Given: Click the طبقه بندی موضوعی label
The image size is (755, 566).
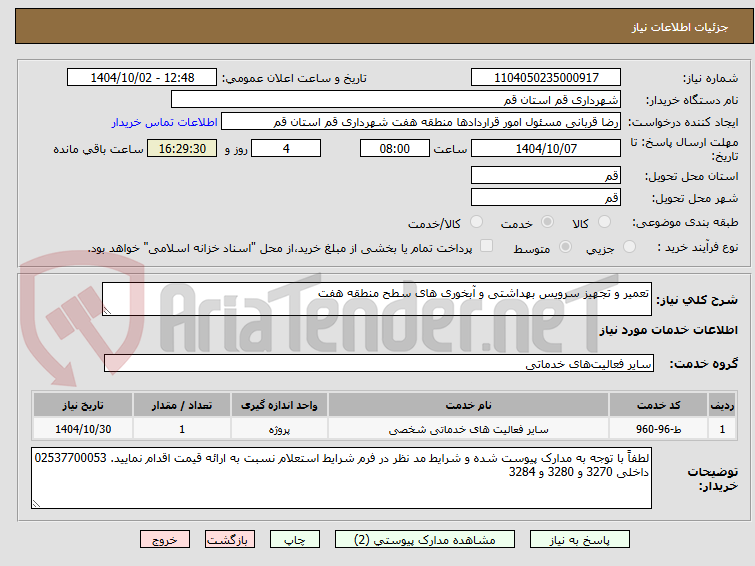Looking at the screenshot, I should pyautogui.click(x=685, y=222).
